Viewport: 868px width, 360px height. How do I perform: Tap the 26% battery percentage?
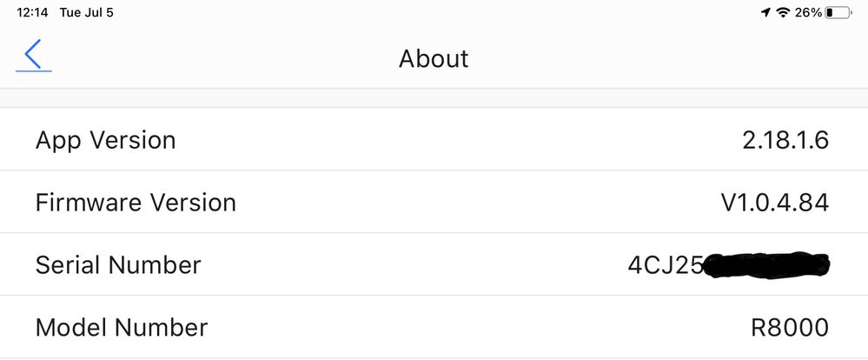pyautogui.click(x=808, y=13)
